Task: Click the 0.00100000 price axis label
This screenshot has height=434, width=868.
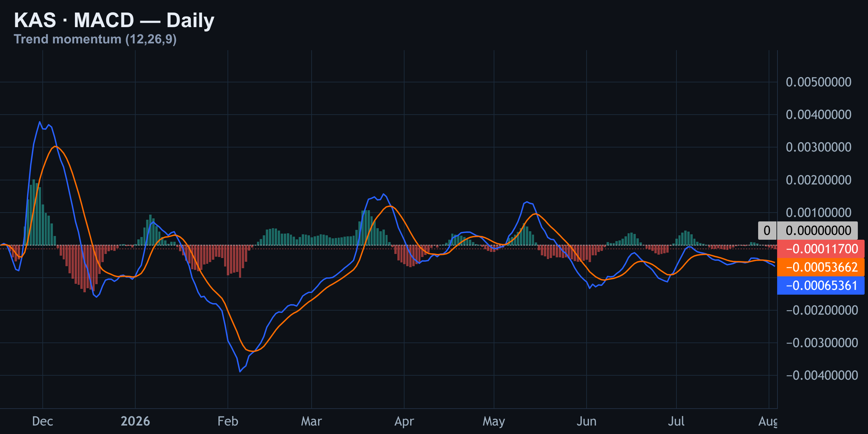Action: pos(818,213)
